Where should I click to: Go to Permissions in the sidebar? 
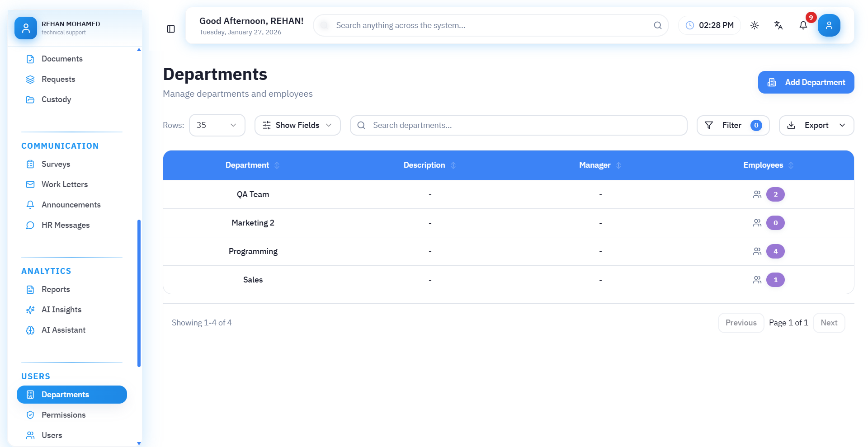point(63,415)
